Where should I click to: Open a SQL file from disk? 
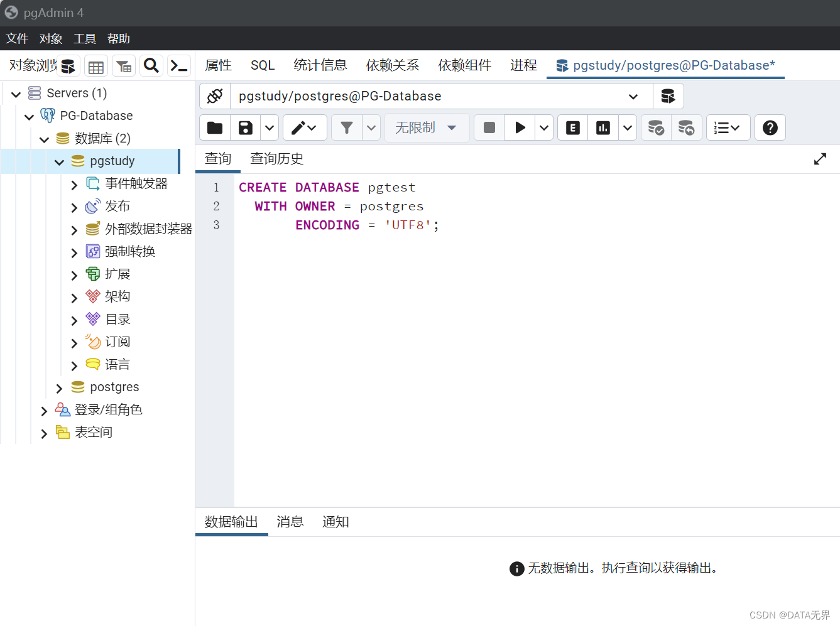click(x=214, y=127)
